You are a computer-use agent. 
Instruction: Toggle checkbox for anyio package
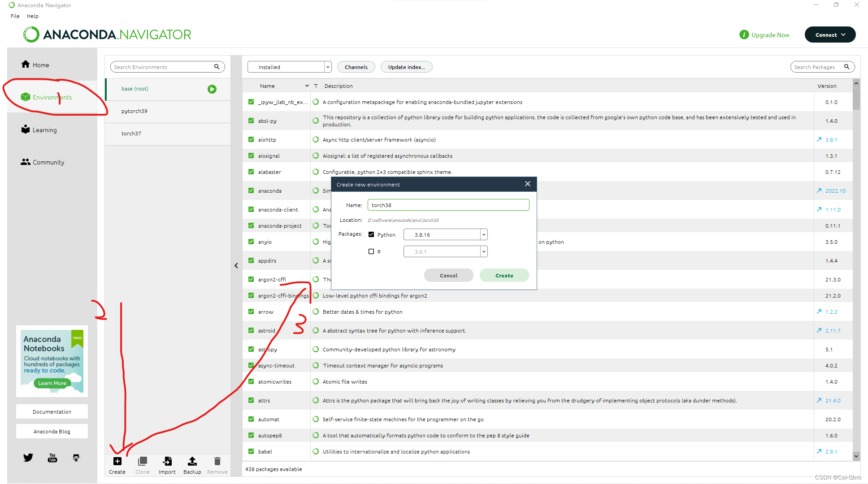coord(251,242)
